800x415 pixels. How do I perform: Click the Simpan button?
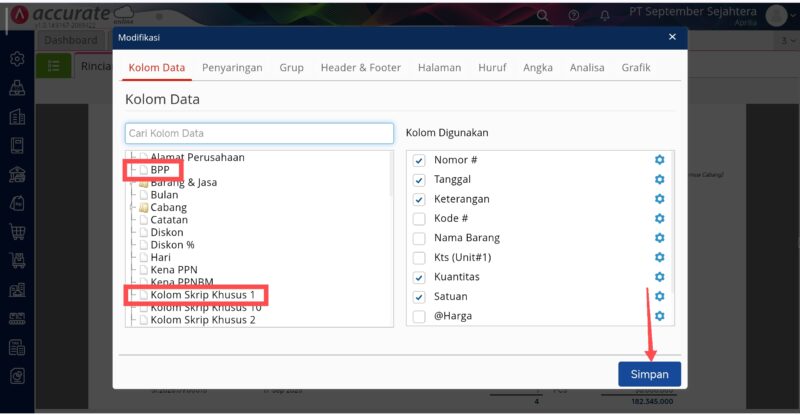pyautogui.click(x=649, y=374)
